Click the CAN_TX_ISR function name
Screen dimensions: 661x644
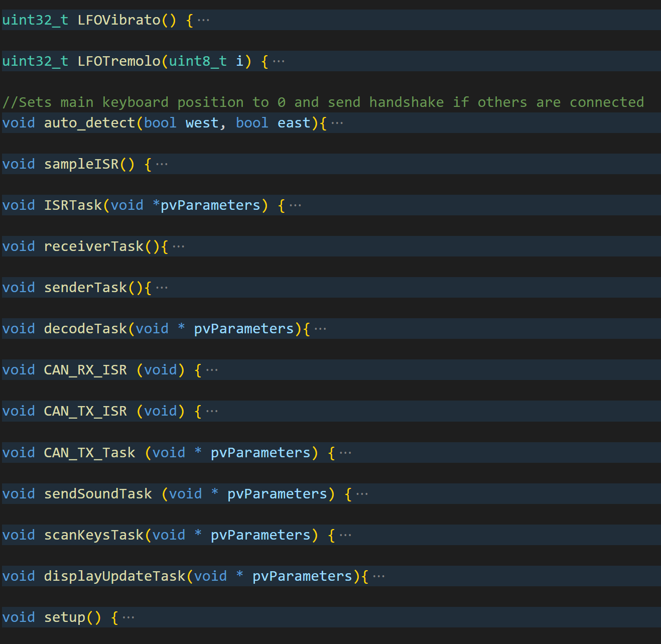pyautogui.click(x=85, y=411)
